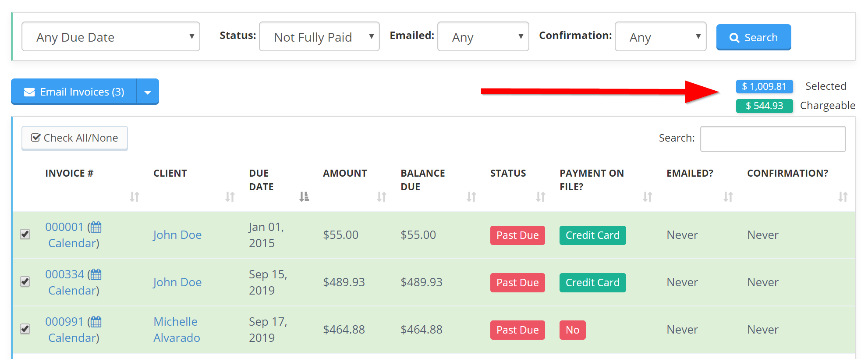Open invoice 000334 link
The height and width of the screenshot is (359, 868).
click(64, 274)
